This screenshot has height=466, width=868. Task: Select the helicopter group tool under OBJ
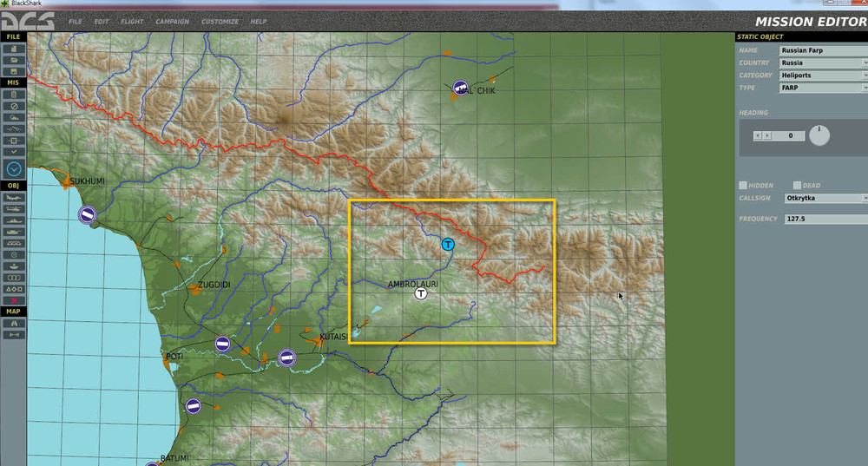pos(14,209)
